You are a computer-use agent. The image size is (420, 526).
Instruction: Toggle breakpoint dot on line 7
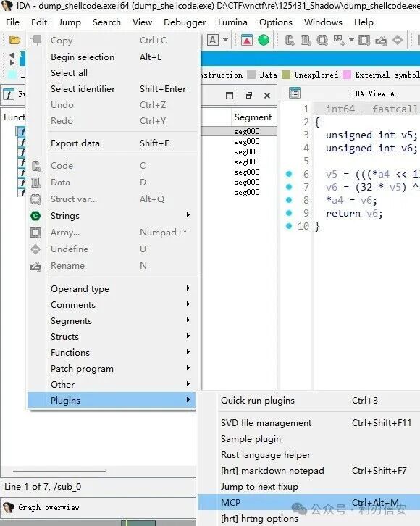(289, 187)
